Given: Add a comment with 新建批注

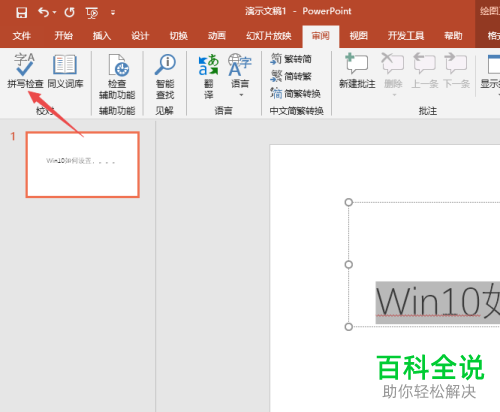Looking at the screenshot, I should coord(357,71).
